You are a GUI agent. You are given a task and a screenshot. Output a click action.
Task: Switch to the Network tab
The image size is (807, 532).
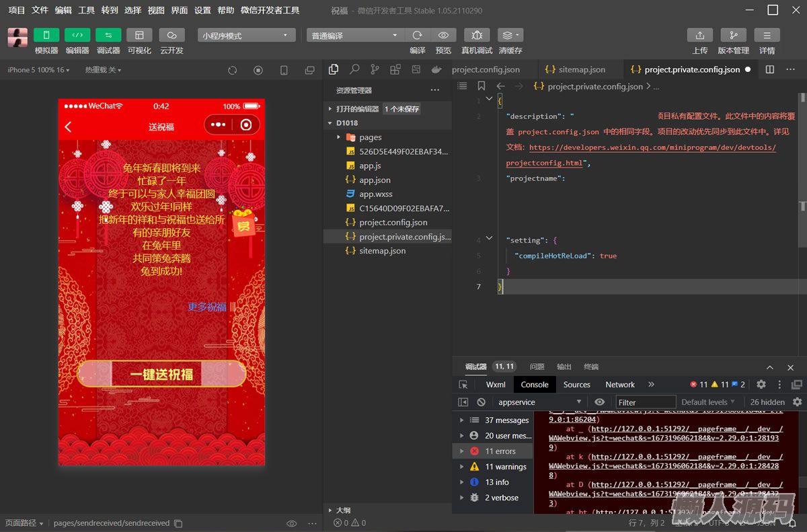(619, 385)
